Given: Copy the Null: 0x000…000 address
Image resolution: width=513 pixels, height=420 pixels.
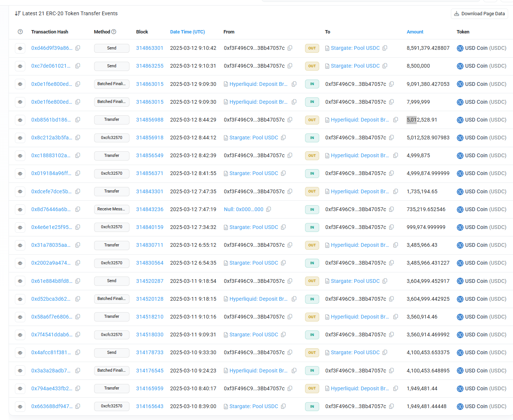Looking at the screenshot, I should (x=269, y=209).
